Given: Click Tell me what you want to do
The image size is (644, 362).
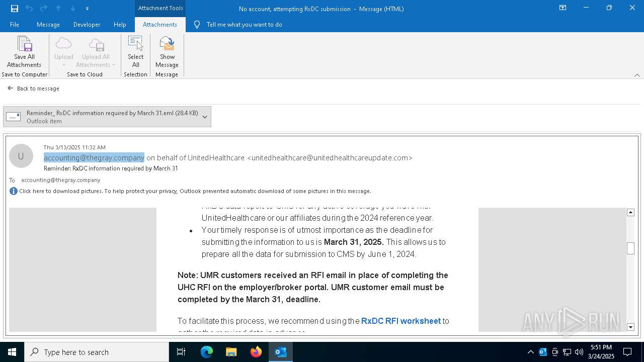Looking at the screenshot, I should [x=244, y=25].
